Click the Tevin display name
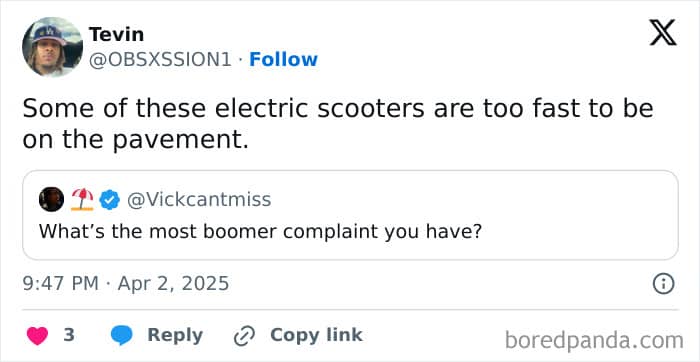The height and width of the screenshot is (362, 700). [x=117, y=34]
